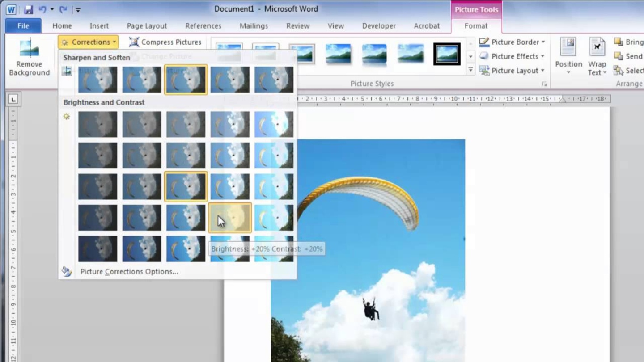Screen dimensions: 644x362
Task: Choose the last Sharpen and Soften preset thumbnail
Action: (x=274, y=80)
